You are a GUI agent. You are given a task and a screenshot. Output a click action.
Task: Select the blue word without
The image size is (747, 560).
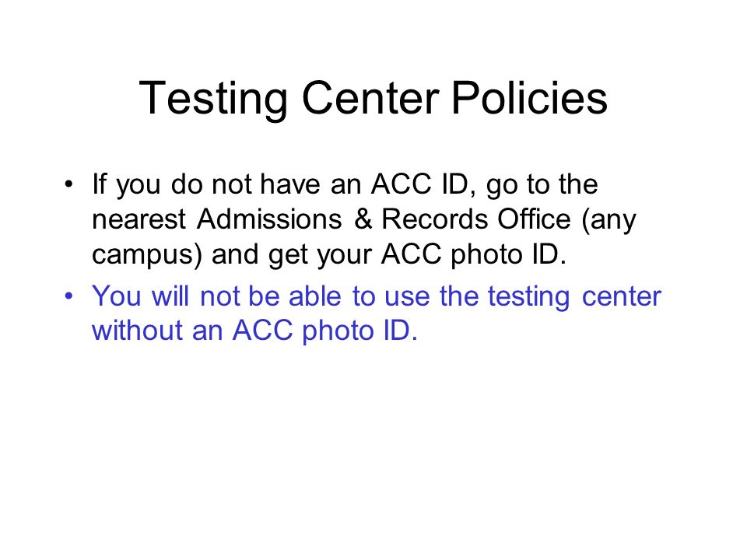coord(137,330)
